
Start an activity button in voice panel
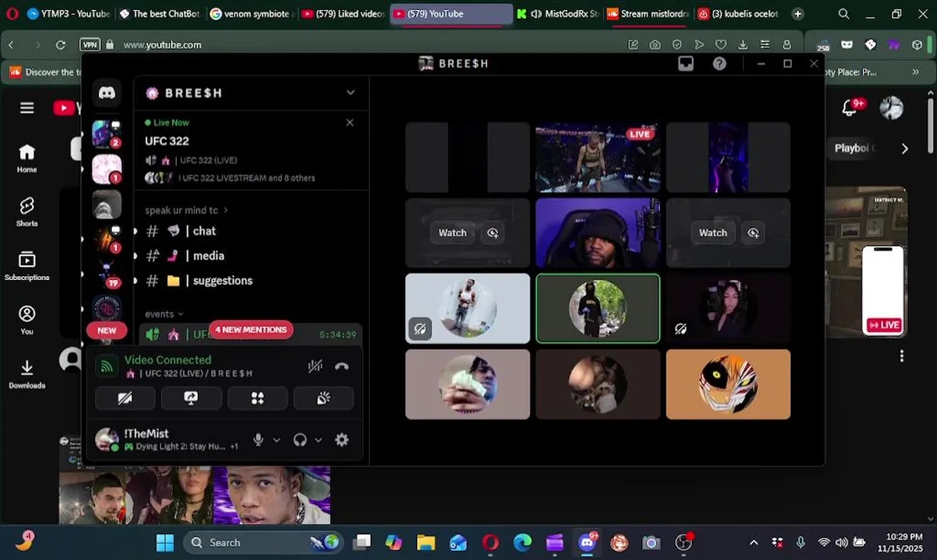pyautogui.click(x=258, y=398)
